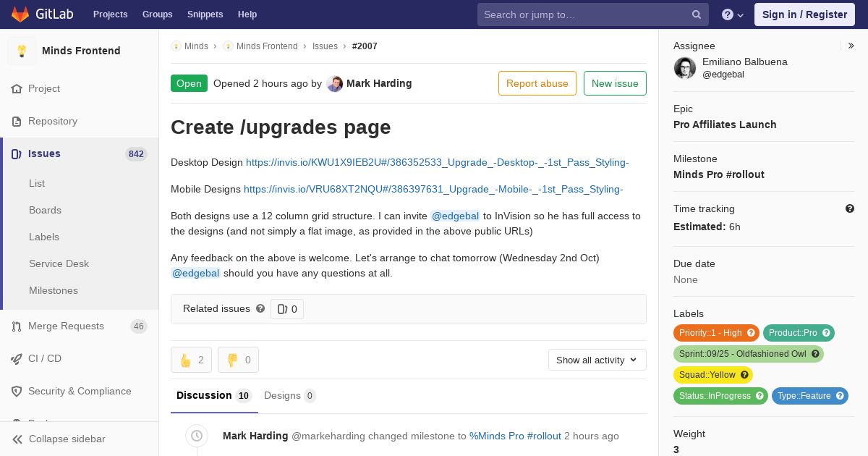Click the Mark Harding author name
This screenshot has height=456, width=868.
point(379,83)
